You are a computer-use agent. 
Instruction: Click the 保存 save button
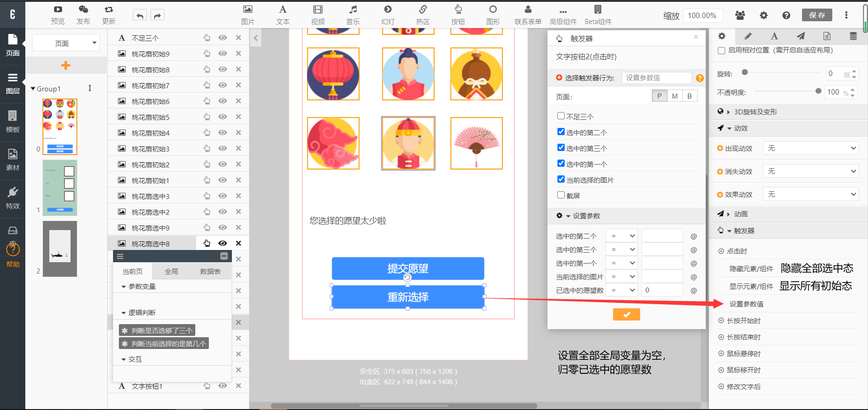817,15
